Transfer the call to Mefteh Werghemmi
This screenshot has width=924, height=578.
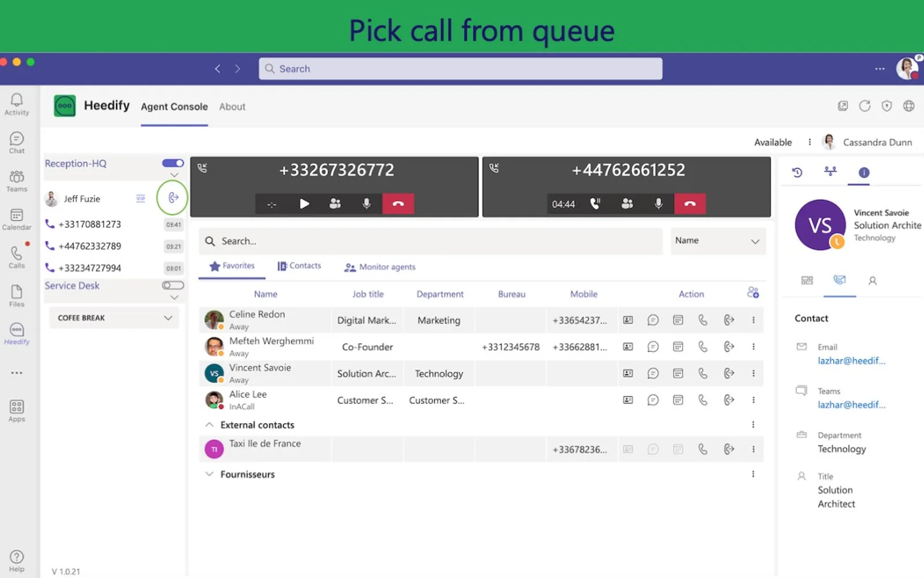pos(729,347)
